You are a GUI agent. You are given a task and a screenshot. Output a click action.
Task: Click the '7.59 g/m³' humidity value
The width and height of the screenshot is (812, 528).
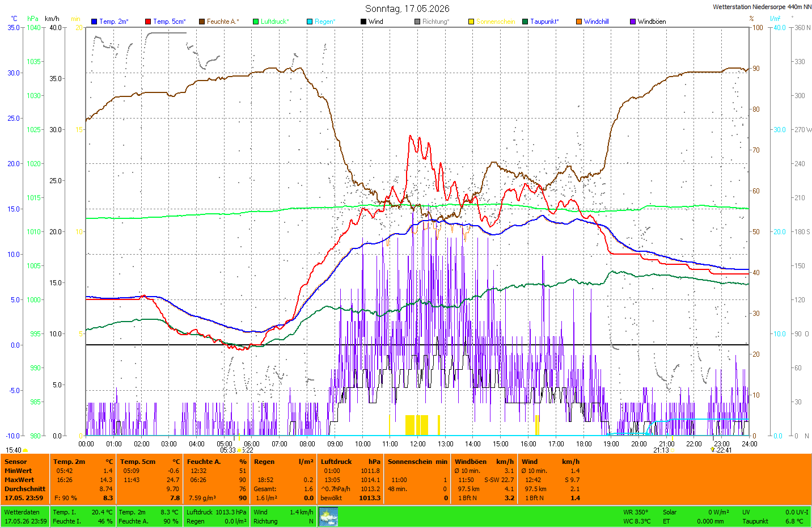pos(202,498)
